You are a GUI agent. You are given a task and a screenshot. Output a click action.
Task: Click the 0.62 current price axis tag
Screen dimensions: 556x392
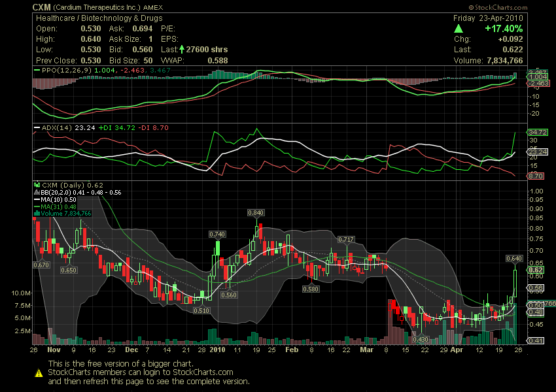point(536,270)
